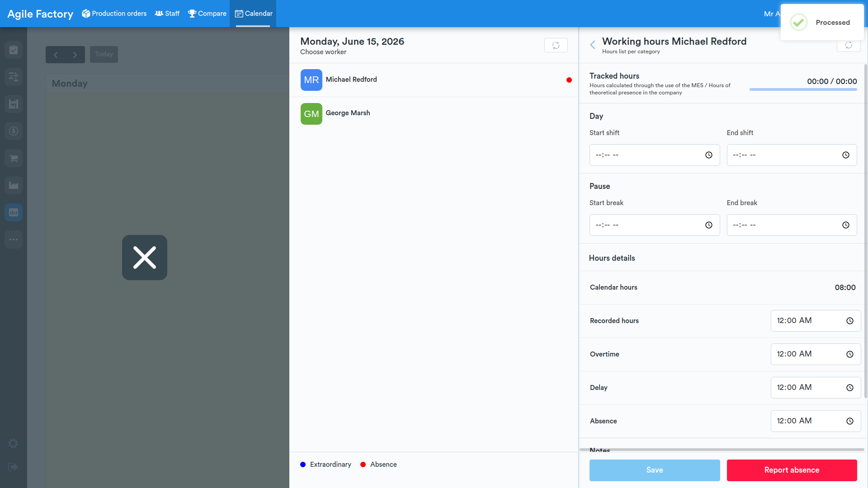Open the Start break clock picker
This screenshot has height=488, width=868.
709,225
